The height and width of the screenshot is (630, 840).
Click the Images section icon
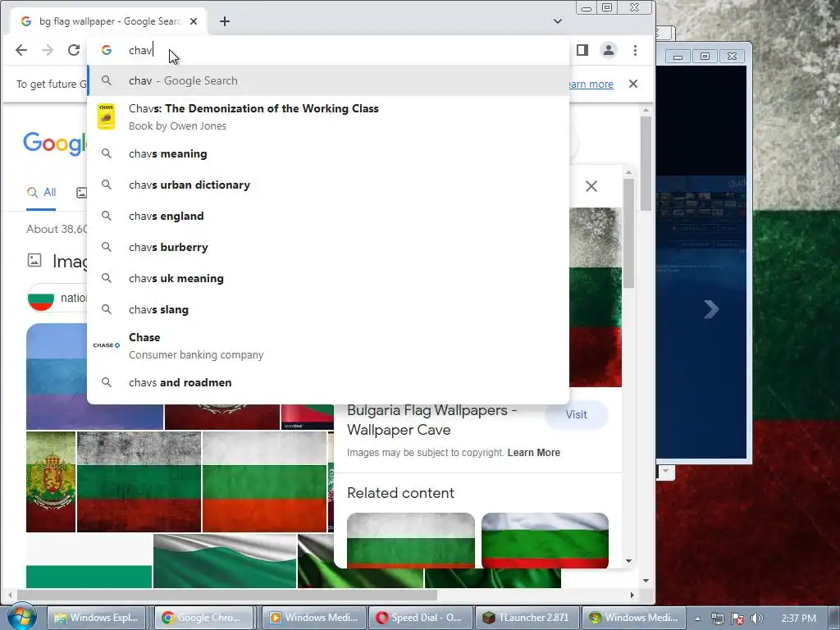[x=34, y=260]
